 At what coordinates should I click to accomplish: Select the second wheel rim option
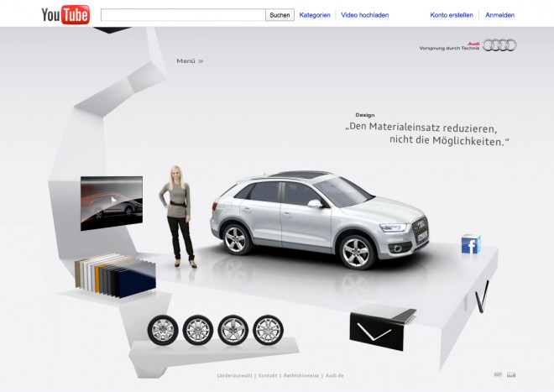pyautogui.click(x=198, y=330)
